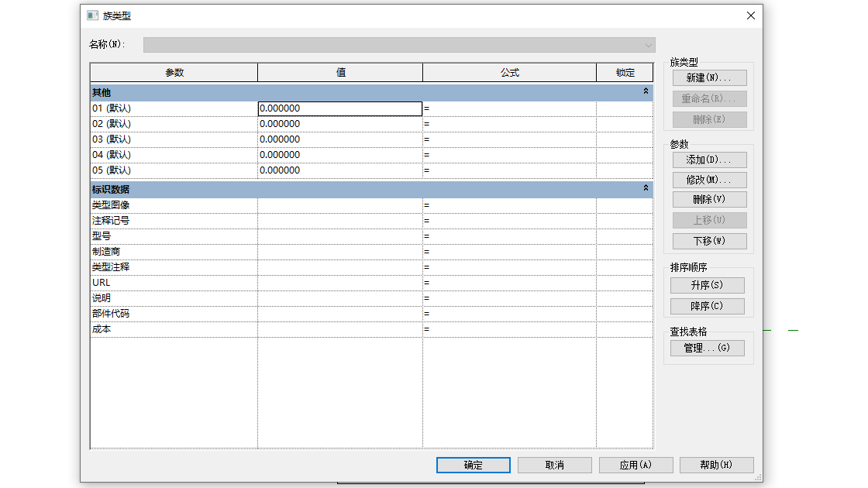Select the 部件代码 parameter row
The width and height of the screenshot is (868, 488).
174,314
